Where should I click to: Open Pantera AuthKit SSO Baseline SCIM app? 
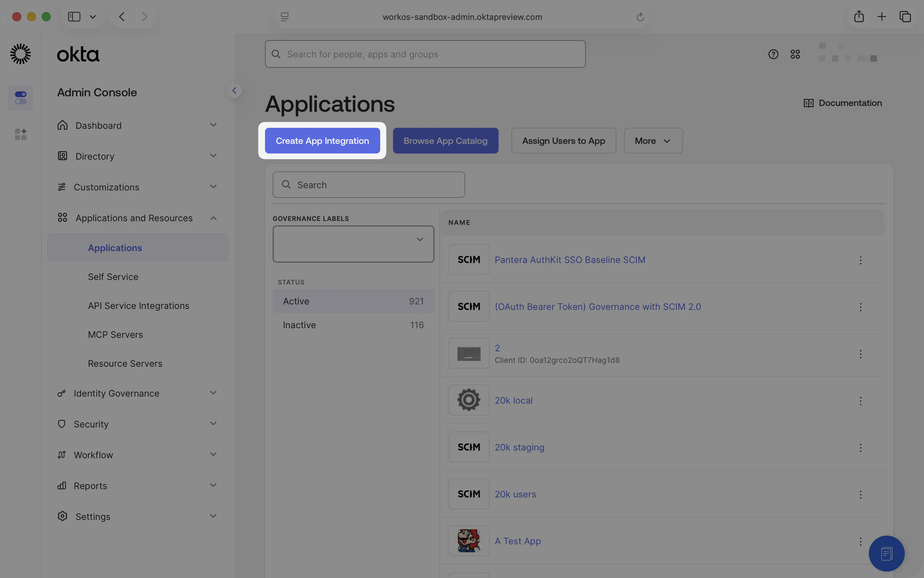pos(570,260)
